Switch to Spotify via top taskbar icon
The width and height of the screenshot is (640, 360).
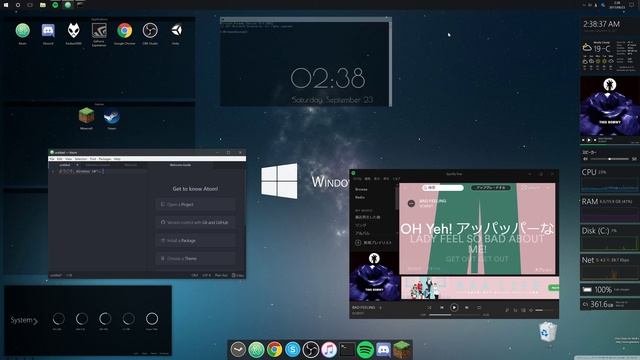tap(55, 5)
